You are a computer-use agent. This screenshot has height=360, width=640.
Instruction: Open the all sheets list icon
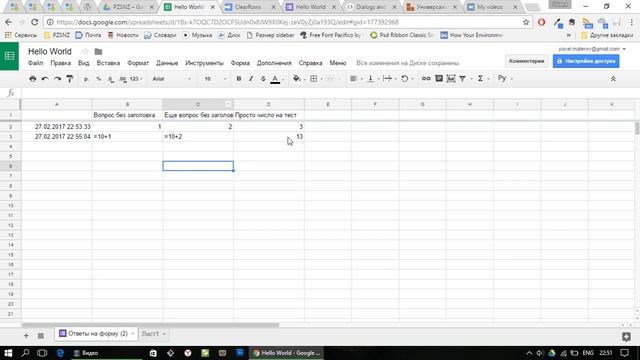[40, 336]
